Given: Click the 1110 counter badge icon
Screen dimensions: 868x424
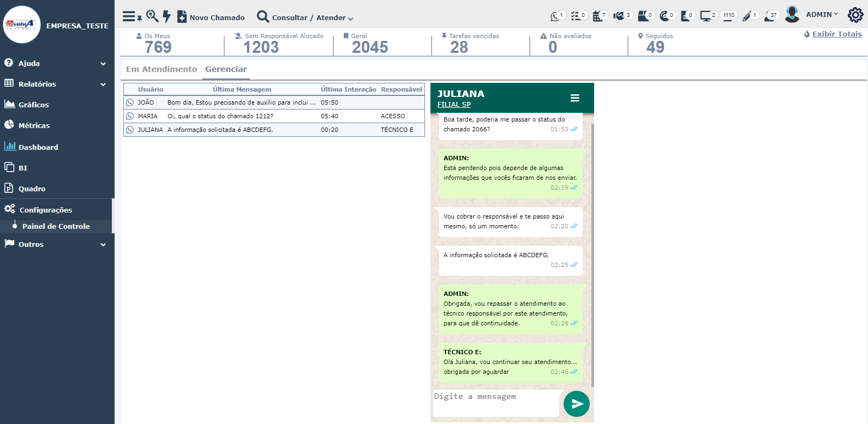Looking at the screenshot, I should pyautogui.click(x=728, y=15).
